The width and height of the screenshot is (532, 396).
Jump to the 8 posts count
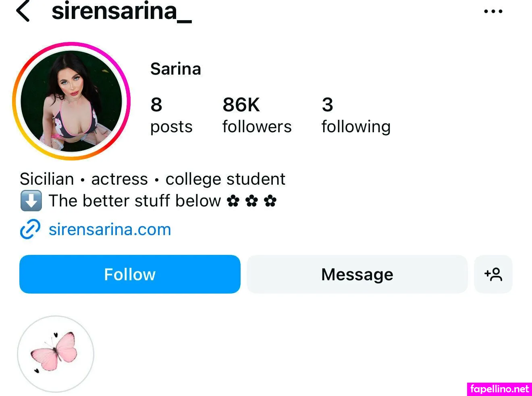(x=171, y=115)
